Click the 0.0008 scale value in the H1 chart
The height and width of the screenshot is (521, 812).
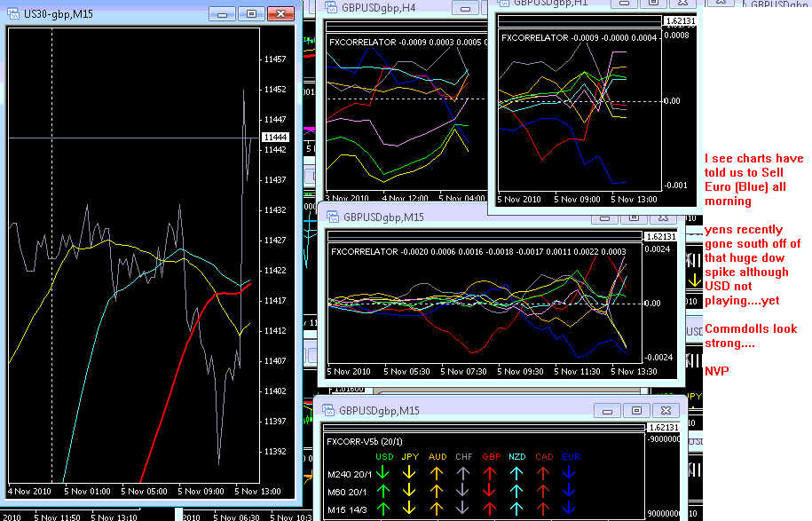click(676, 36)
